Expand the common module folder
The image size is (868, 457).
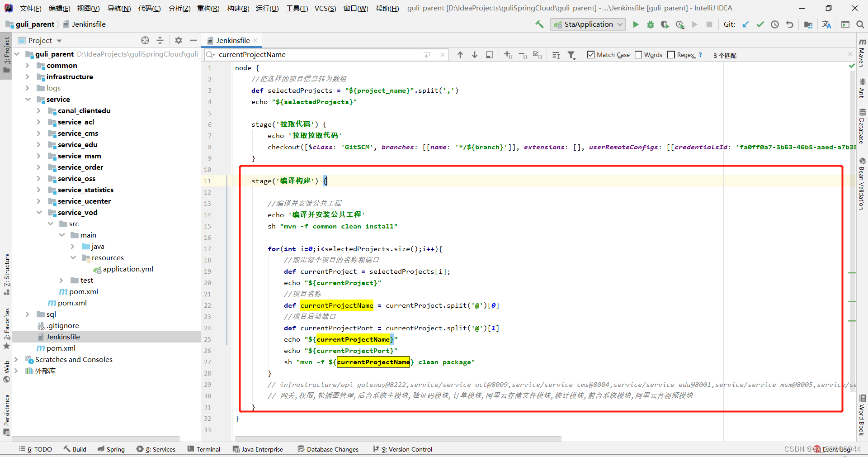tap(27, 66)
